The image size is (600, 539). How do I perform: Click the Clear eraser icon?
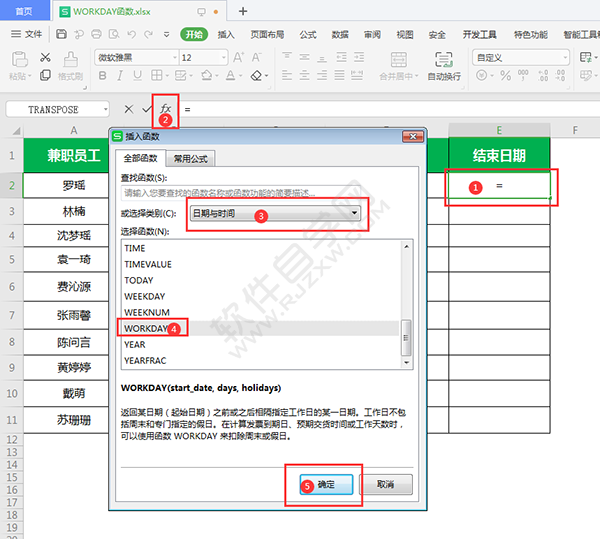click(x=256, y=75)
